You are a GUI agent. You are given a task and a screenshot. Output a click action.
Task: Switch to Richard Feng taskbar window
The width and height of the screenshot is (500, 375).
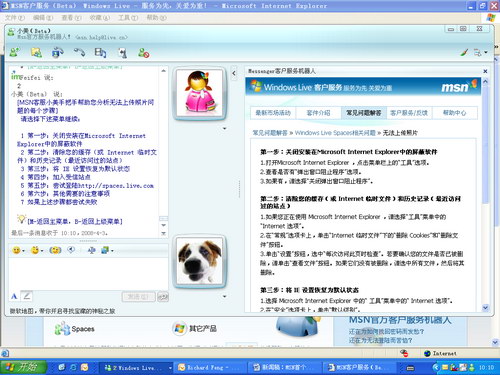(211, 368)
